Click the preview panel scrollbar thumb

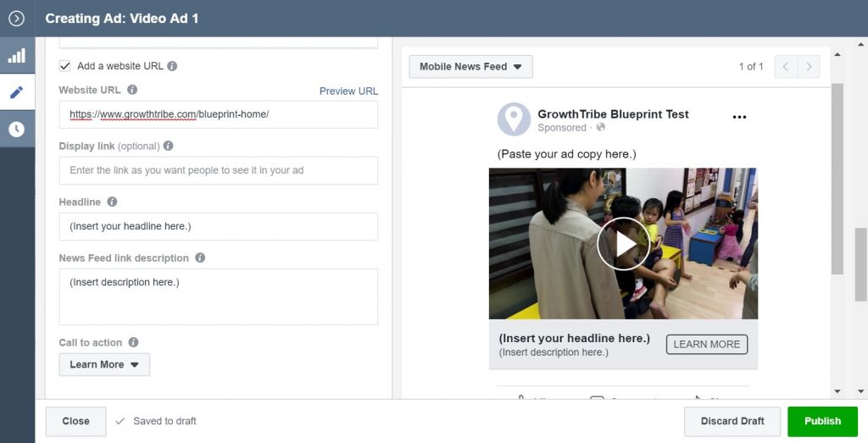(837, 179)
